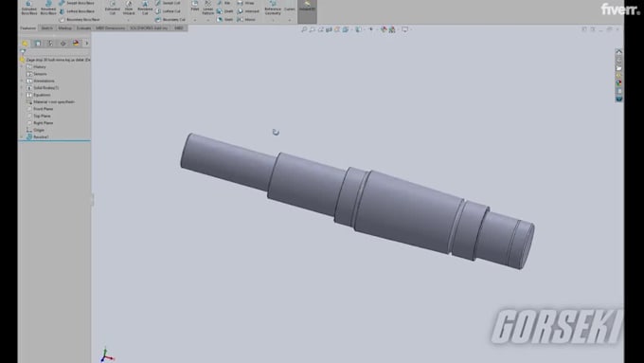Click Zoom to Fit in view toolbar

[304, 29]
